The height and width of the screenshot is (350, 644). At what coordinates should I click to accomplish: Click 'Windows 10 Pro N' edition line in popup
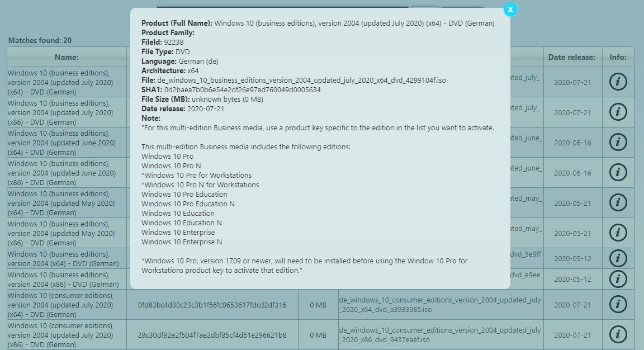tap(171, 165)
